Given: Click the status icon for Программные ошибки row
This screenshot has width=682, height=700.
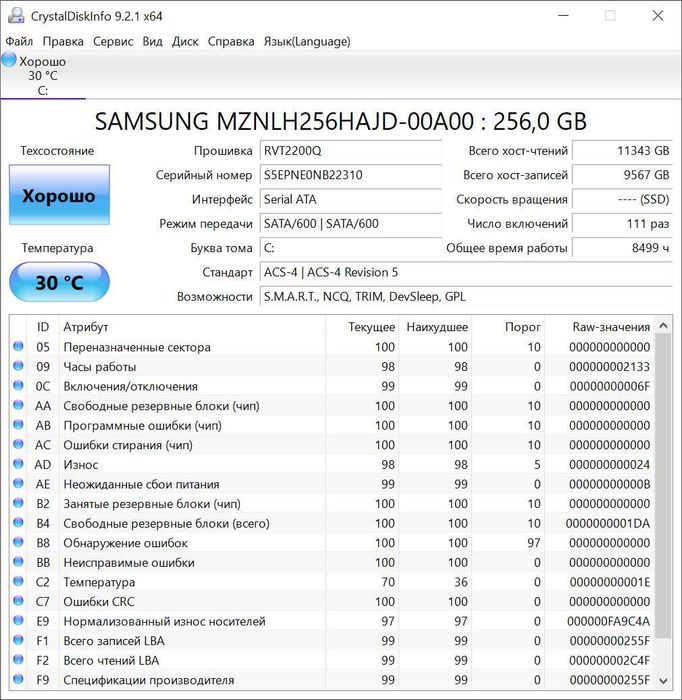Looking at the screenshot, I should tap(18, 425).
